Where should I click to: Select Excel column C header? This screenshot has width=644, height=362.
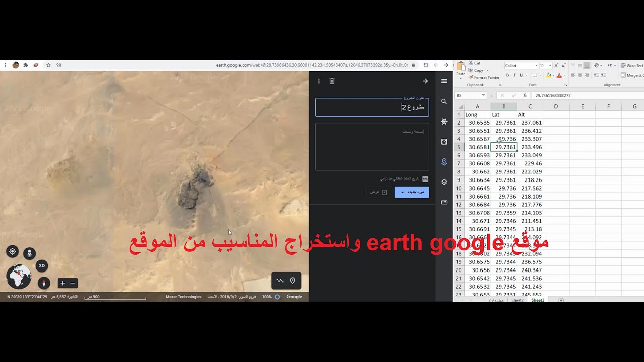(530, 106)
